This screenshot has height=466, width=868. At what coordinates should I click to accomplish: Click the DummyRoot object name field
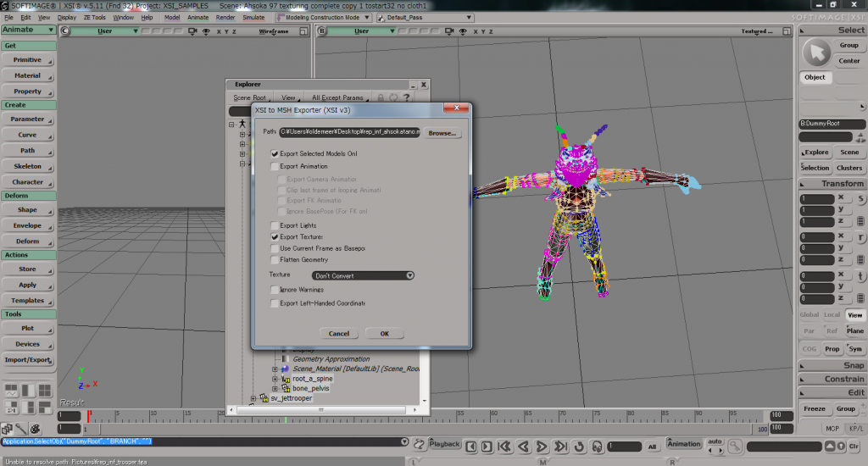pyautogui.click(x=832, y=124)
